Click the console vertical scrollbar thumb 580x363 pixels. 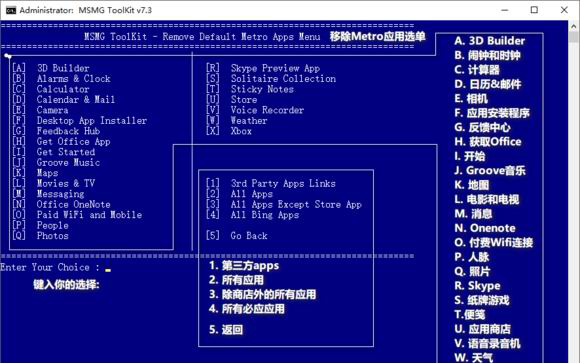click(574, 37)
